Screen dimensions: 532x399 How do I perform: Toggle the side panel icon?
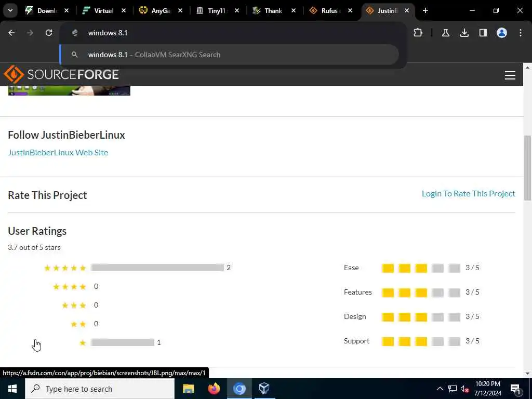[483, 33]
